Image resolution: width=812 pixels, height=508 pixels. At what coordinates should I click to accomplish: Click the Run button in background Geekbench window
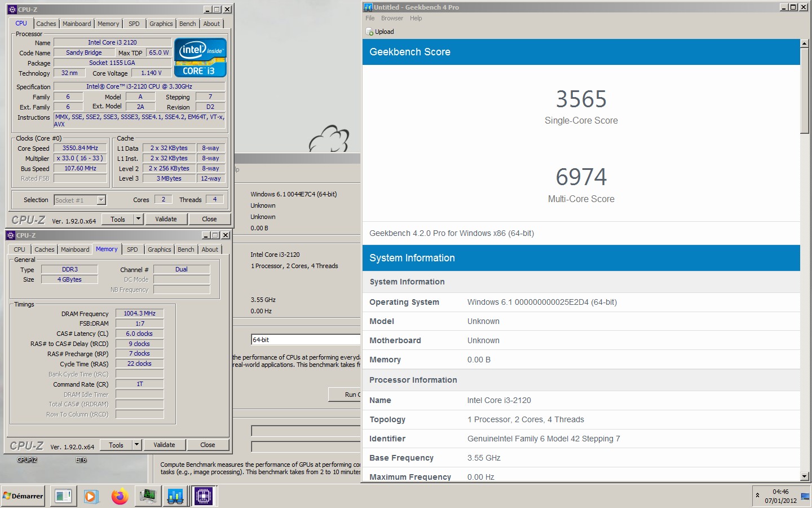coord(345,395)
